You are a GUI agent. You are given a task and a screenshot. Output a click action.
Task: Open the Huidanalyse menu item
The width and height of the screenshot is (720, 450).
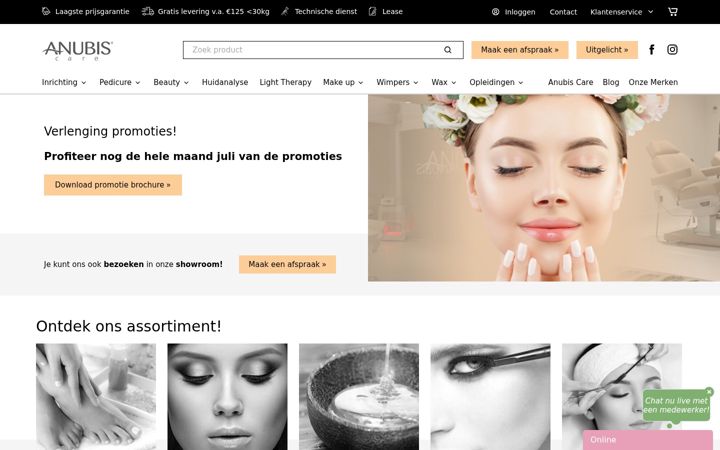pos(225,82)
